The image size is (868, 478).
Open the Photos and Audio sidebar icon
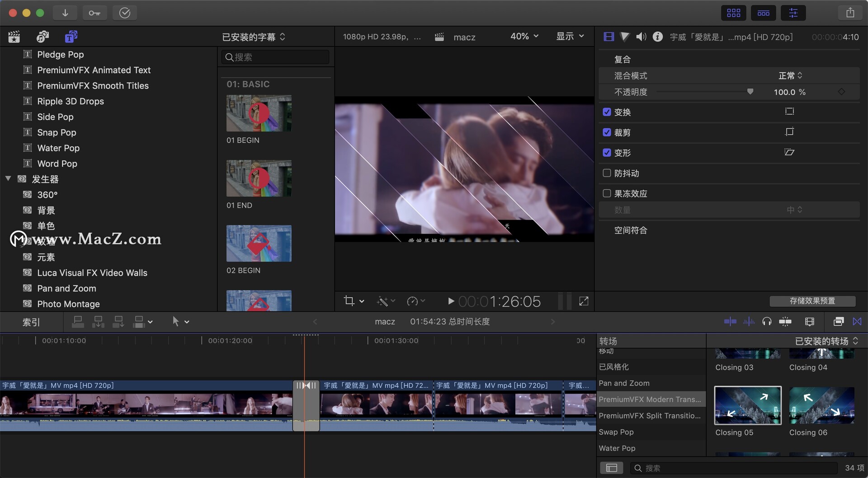pos(42,37)
